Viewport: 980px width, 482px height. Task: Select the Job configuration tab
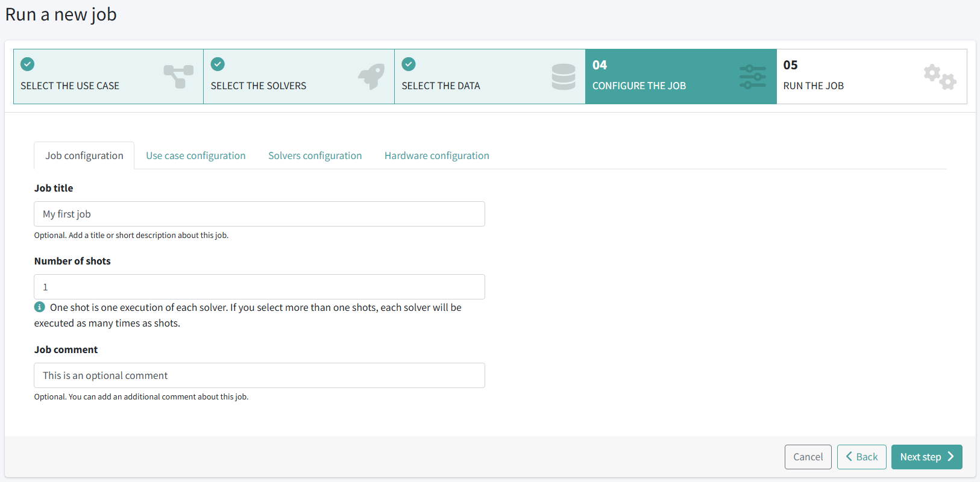[84, 155]
